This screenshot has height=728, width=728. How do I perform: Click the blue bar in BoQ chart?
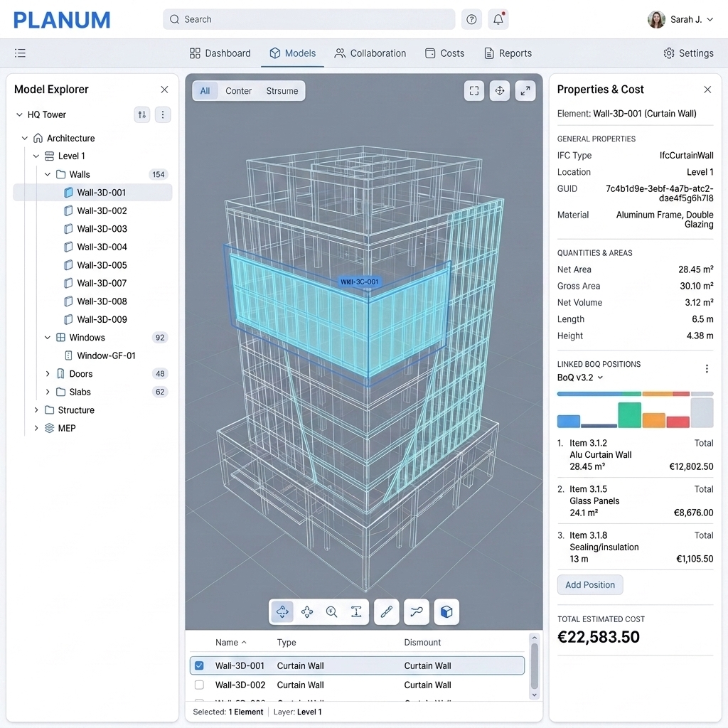568,421
